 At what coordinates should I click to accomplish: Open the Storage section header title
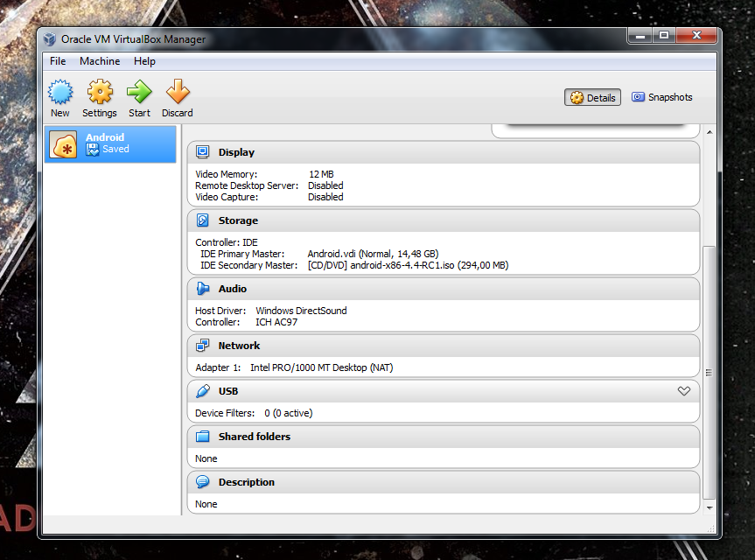coord(238,220)
